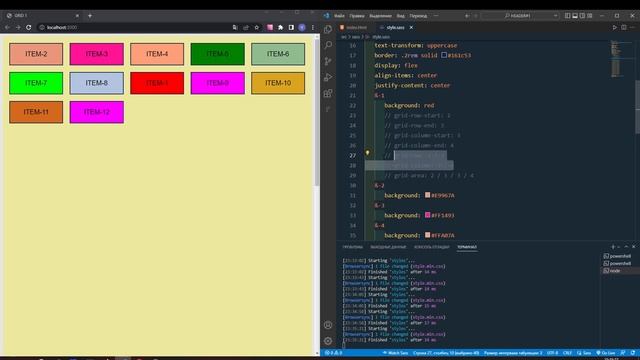
Task: Click the VS Code command center search box
Action: [x=520, y=16]
